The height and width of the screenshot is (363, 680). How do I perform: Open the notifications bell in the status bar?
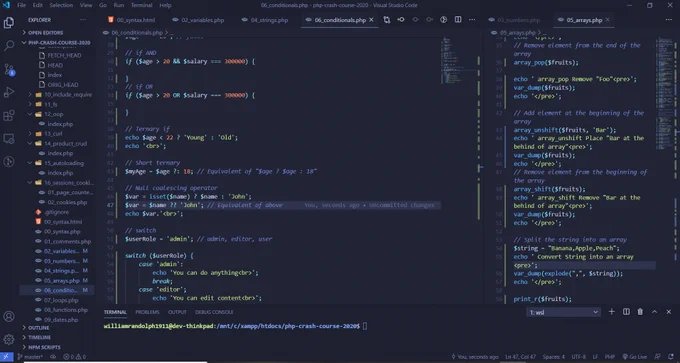point(672,357)
